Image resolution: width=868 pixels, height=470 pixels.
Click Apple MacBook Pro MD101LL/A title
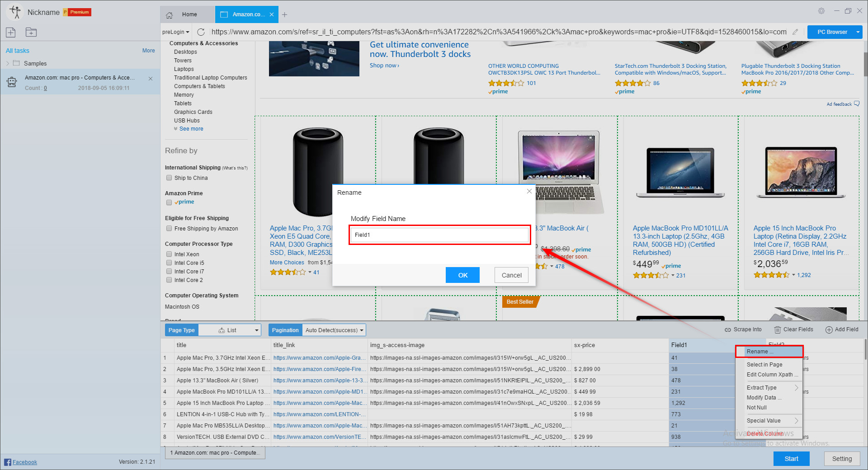[680, 240]
